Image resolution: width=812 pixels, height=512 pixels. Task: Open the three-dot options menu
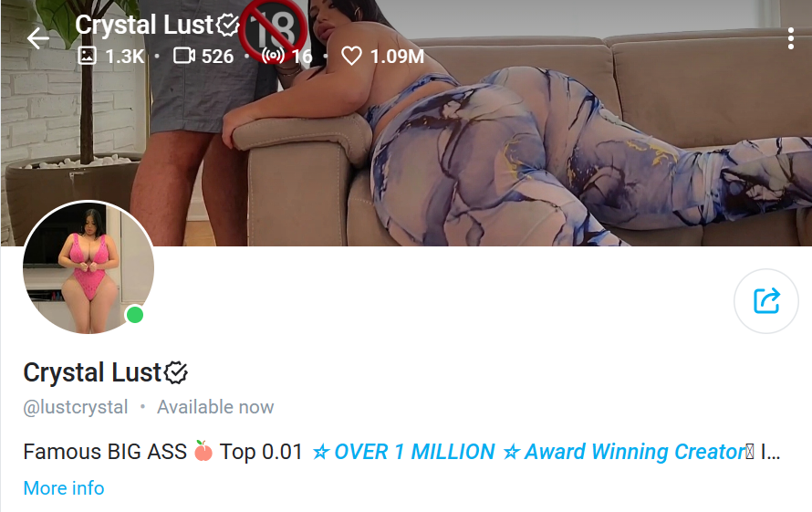click(790, 39)
